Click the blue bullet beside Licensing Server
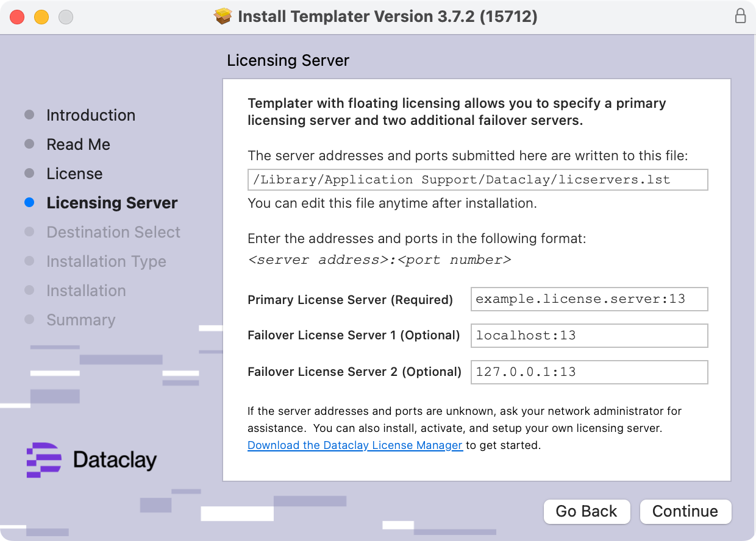 point(29,203)
